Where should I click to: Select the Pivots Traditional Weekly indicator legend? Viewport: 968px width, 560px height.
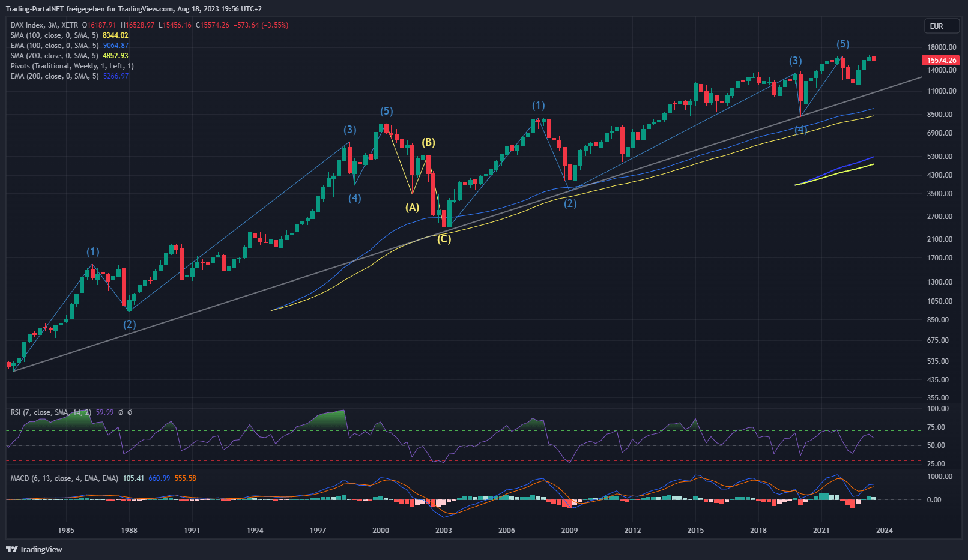[72, 66]
